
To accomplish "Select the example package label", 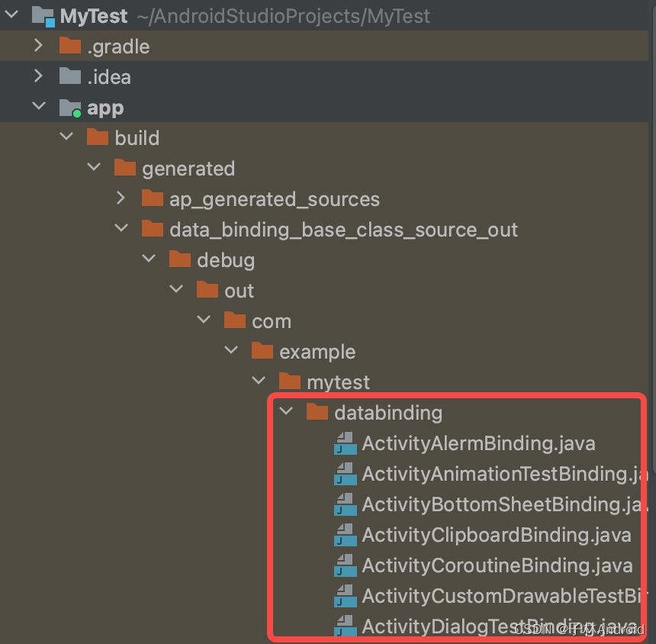I will click(317, 353).
